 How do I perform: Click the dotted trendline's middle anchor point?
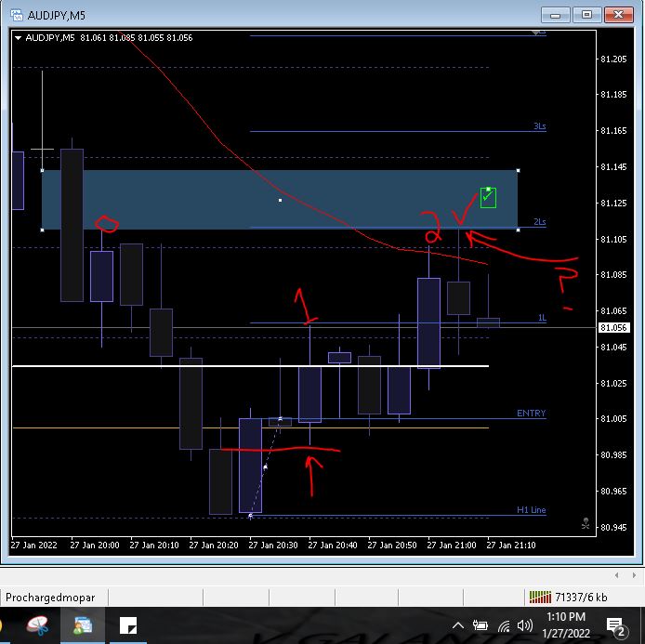(265, 467)
